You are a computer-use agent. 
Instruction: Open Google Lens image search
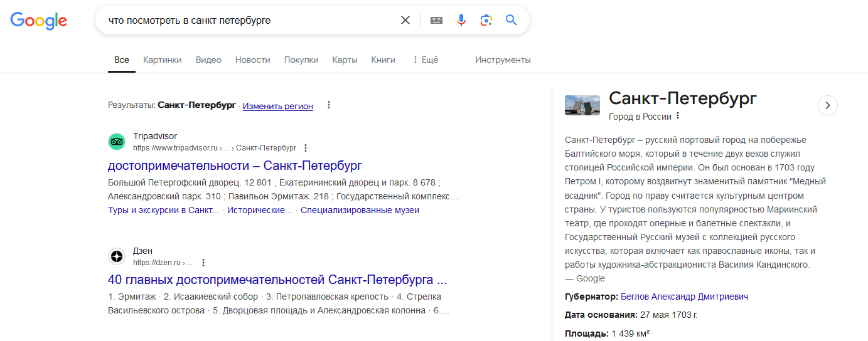point(486,20)
